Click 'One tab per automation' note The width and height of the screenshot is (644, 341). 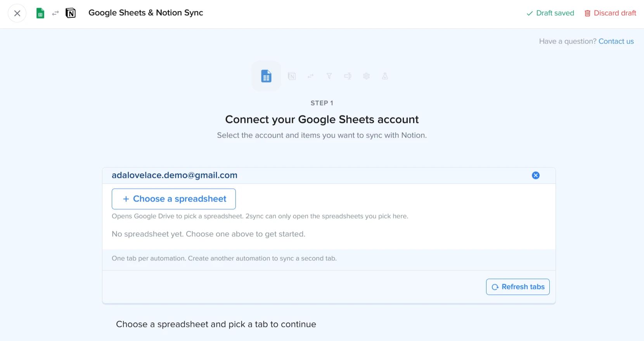point(224,258)
